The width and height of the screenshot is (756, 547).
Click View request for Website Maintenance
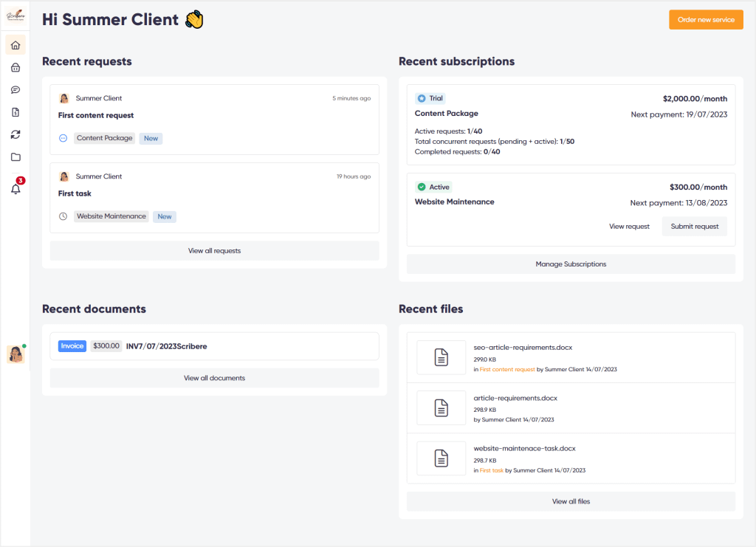(629, 227)
